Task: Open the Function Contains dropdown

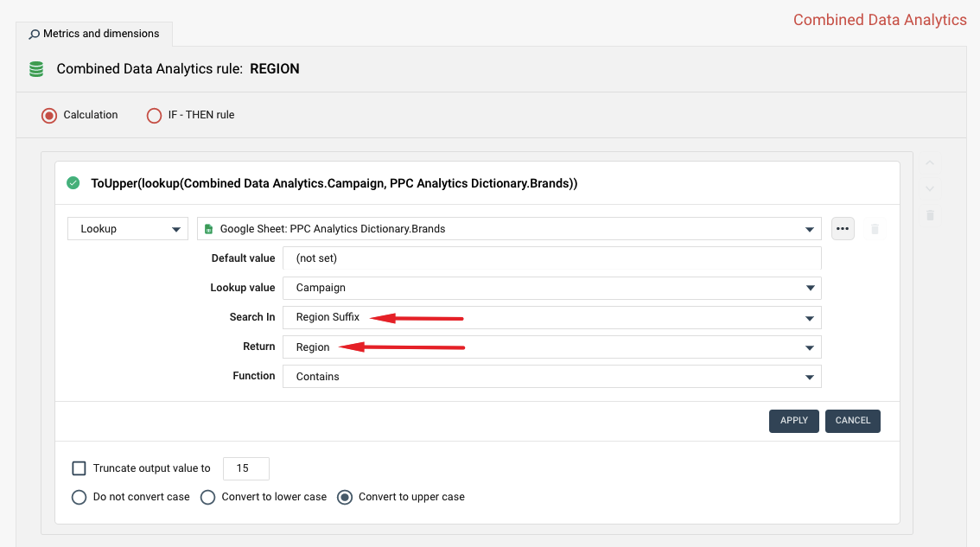Action: 552,377
